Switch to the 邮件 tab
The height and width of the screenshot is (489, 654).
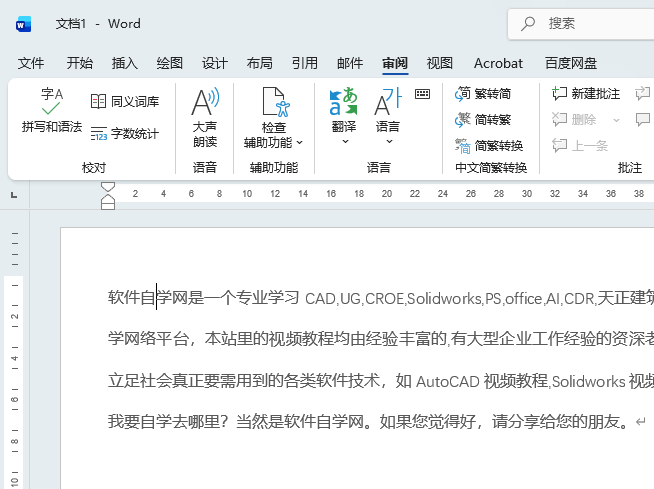350,63
